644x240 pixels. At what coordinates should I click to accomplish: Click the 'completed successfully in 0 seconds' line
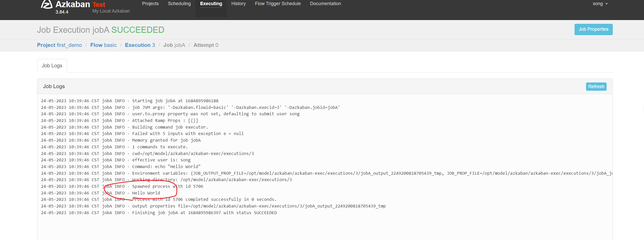click(159, 200)
